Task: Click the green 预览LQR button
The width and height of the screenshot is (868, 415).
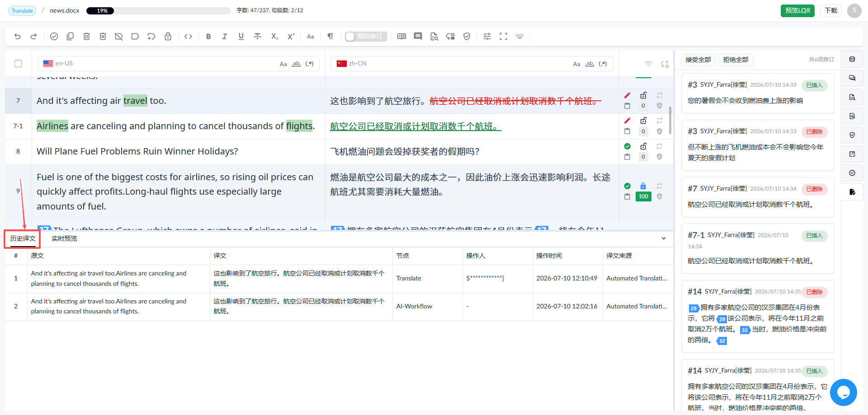Action: coord(797,10)
